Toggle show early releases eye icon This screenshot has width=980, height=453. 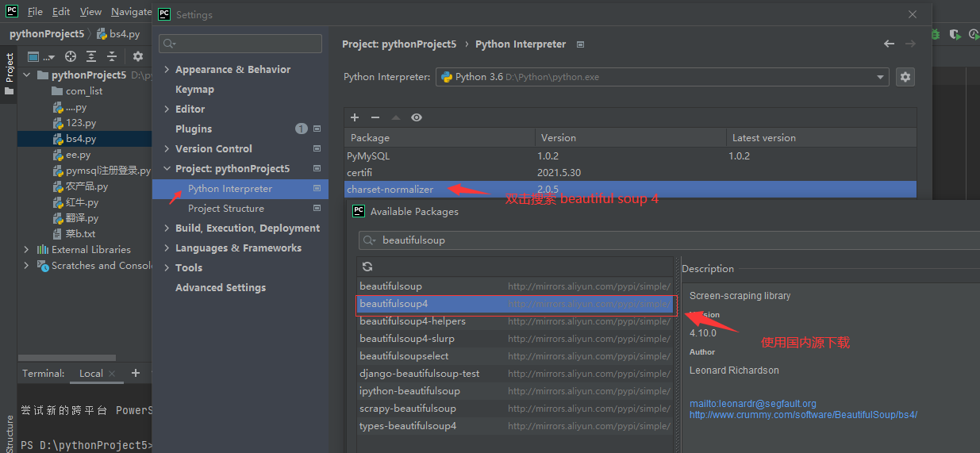[x=417, y=117]
